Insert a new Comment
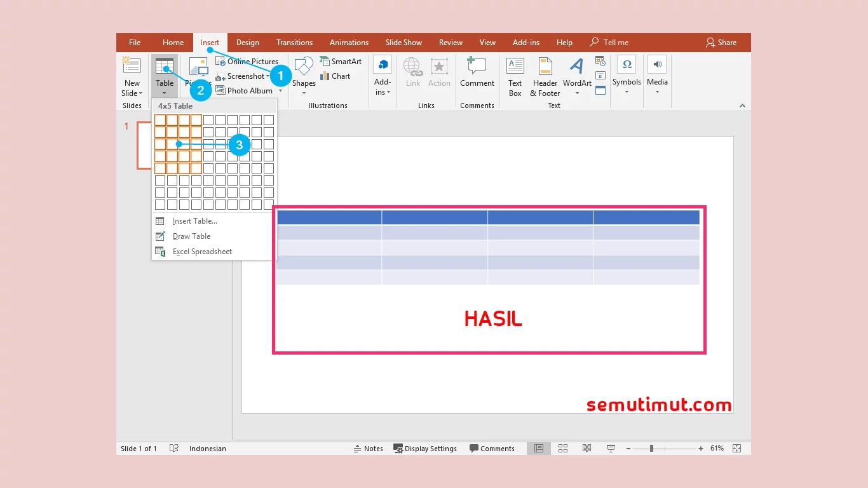The height and width of the screenshot is (488, 868). tap(477, 72)
